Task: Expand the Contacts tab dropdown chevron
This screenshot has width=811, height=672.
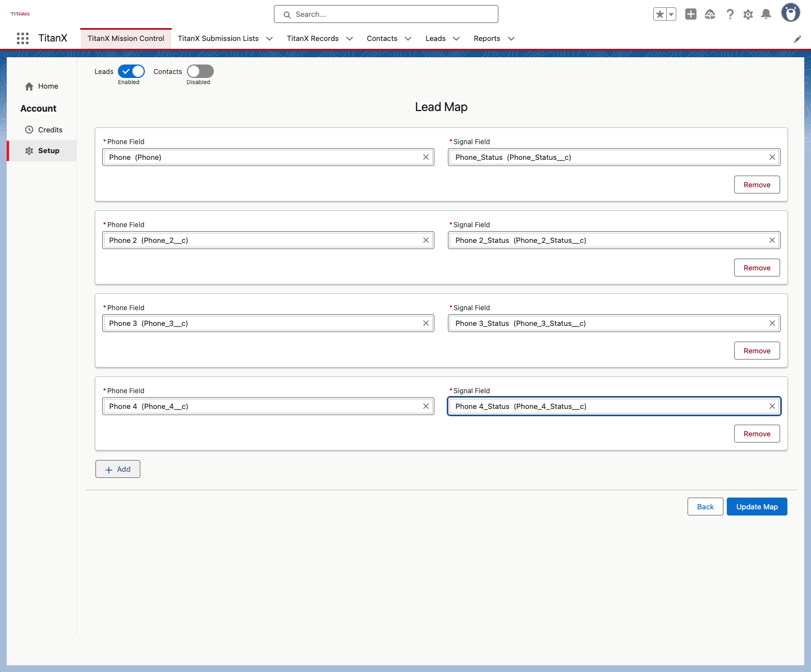Action: click(x=408, y=39)
